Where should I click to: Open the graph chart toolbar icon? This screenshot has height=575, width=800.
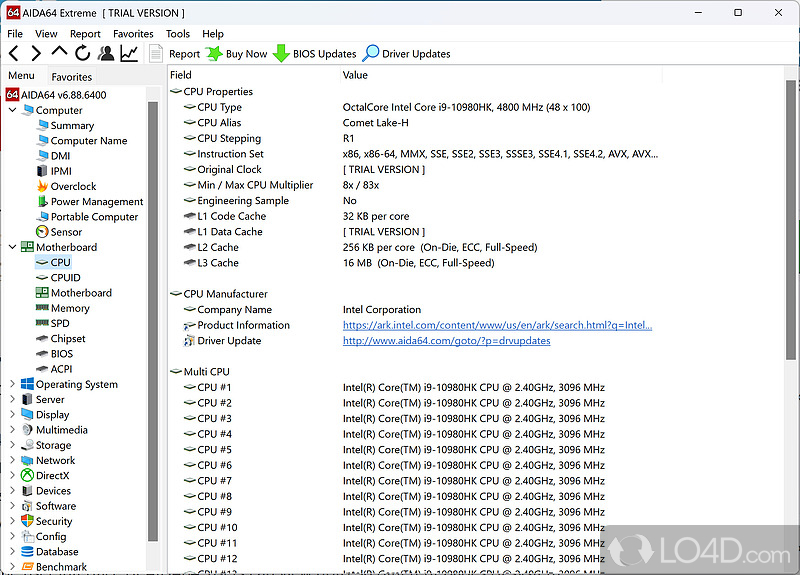coord(129,54)
